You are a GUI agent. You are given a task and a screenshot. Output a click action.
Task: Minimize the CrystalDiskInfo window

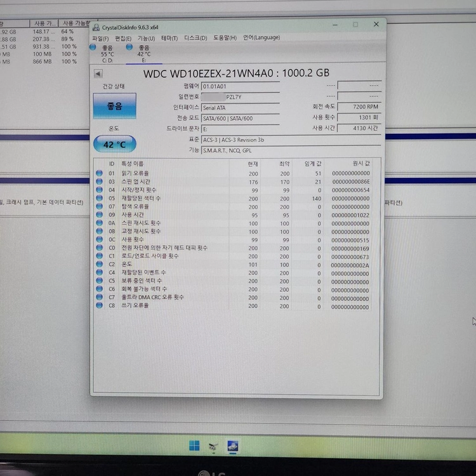click(x=335, y=25)
